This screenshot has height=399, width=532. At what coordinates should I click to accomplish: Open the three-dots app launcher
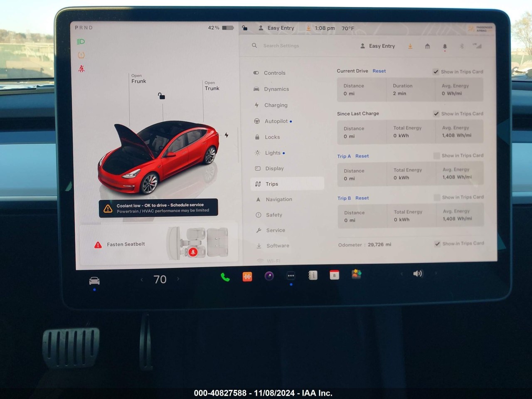[291, 276]
